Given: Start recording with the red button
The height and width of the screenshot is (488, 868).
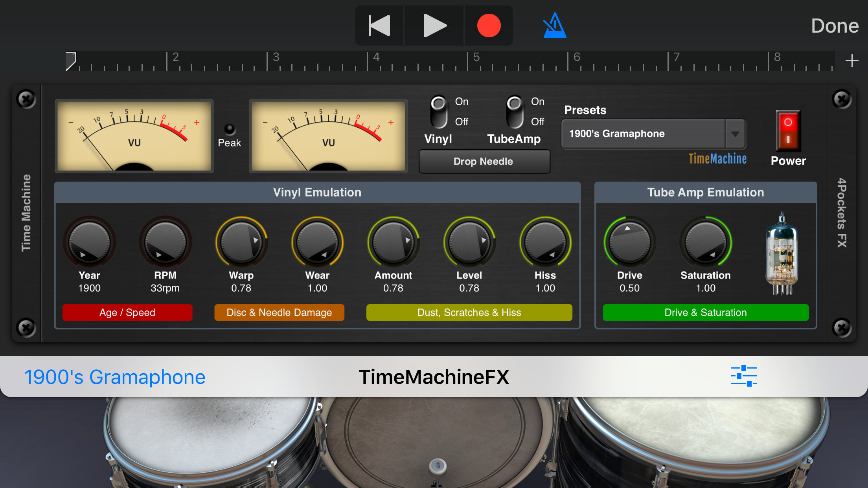Looking at the screenshot, I should click(x=489, y=26).
